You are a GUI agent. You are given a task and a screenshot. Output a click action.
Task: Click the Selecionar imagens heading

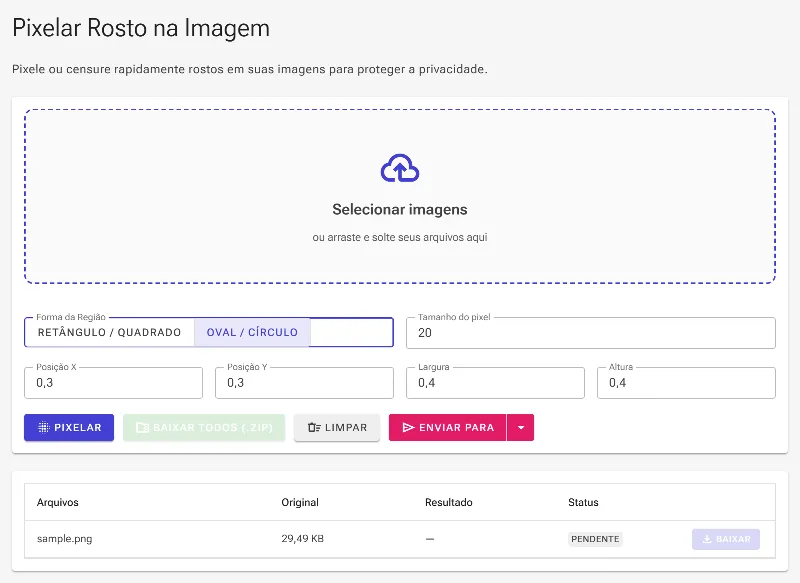coord(400,210)
